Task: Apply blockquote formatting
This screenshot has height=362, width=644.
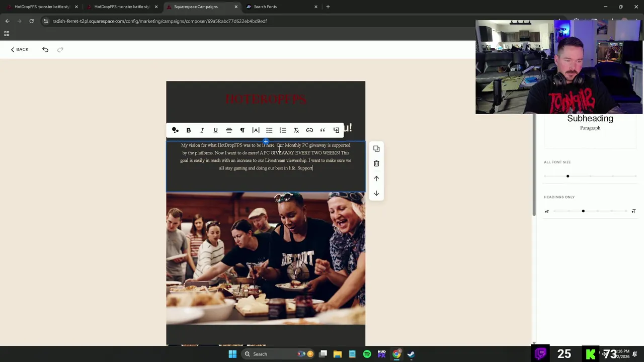Action: pyautogui.click(x=323, y=130)
